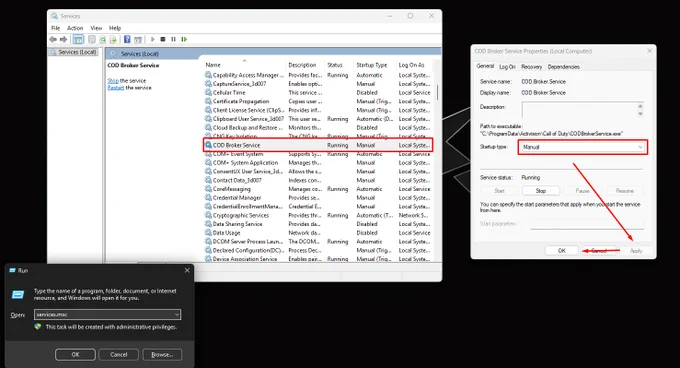
Task: Open the Action menu in Services
Action: 75,28
